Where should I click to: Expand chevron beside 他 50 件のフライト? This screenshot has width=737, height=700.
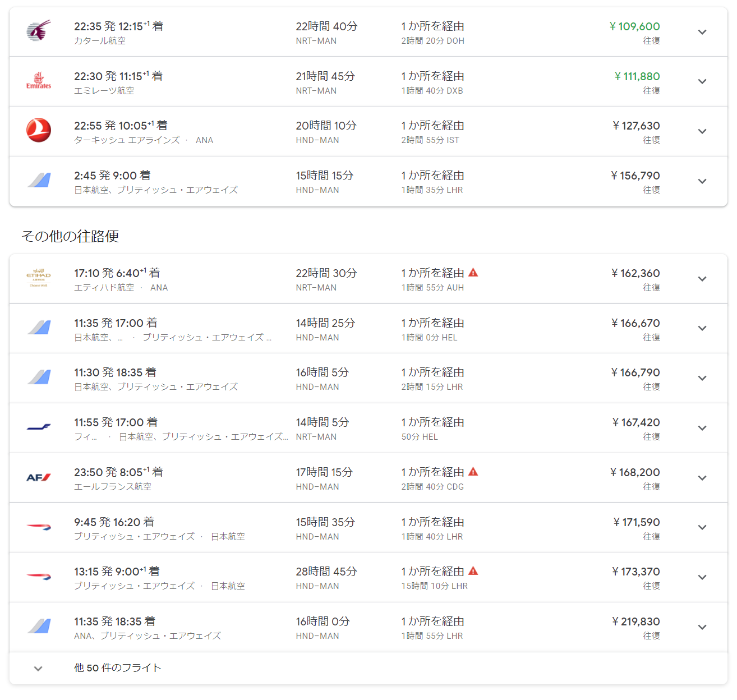pyautogui.click(x=38, y=669)
